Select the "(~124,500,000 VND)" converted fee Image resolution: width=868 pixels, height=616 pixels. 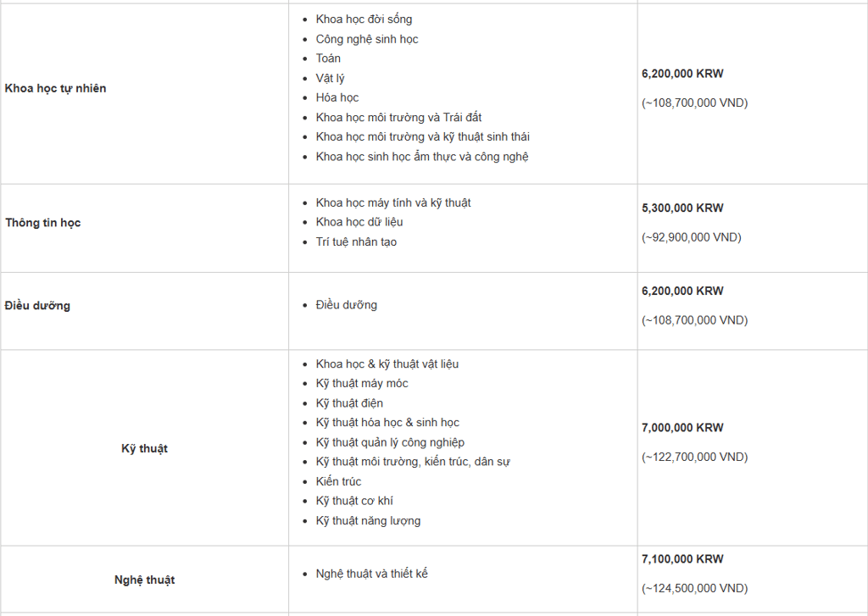[695, 588]
